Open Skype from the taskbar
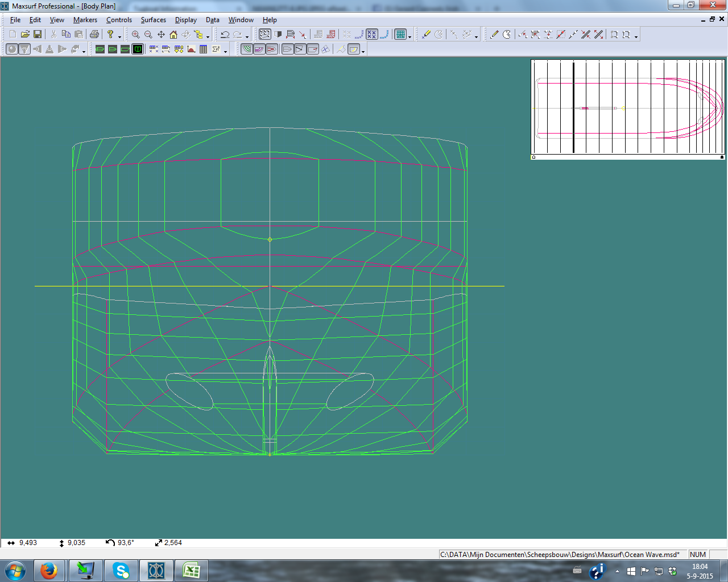This screenshot has width=728, height=582. click(121, 571)
